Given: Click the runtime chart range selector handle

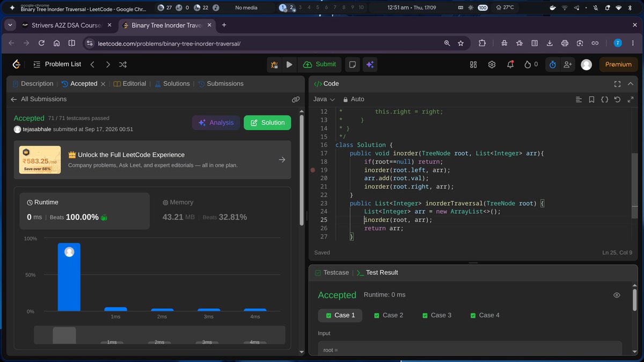Looking at the screenshot, I should click(x=64, y=335).
